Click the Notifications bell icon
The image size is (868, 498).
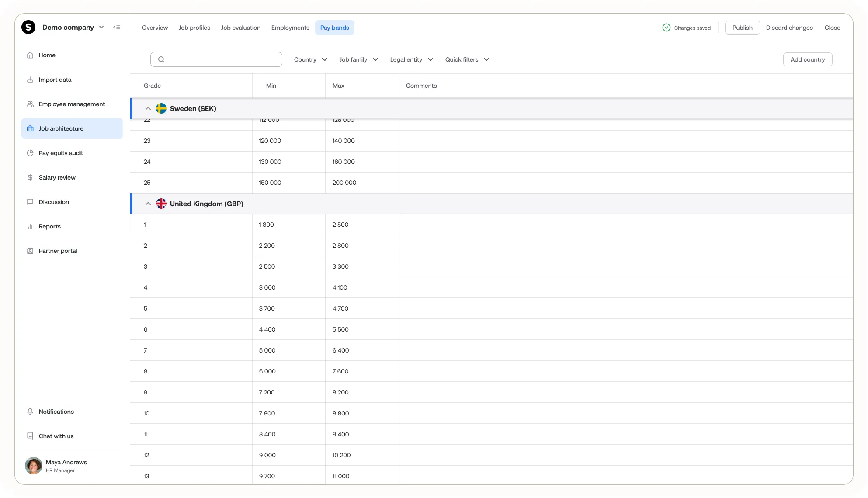tap(30, 412)
